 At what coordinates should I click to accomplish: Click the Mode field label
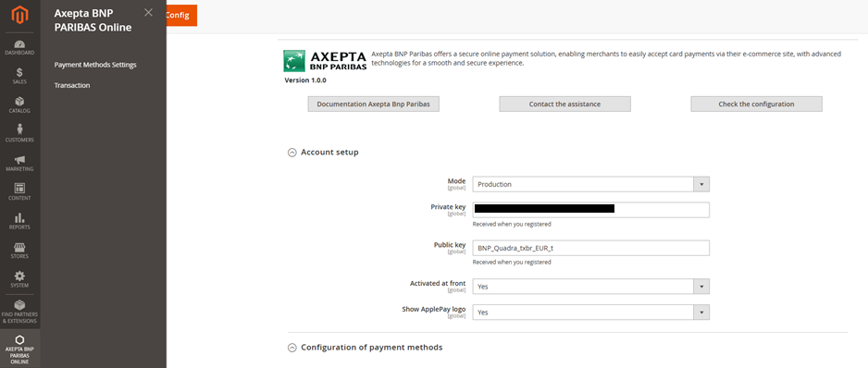click(x=457, y=181)
